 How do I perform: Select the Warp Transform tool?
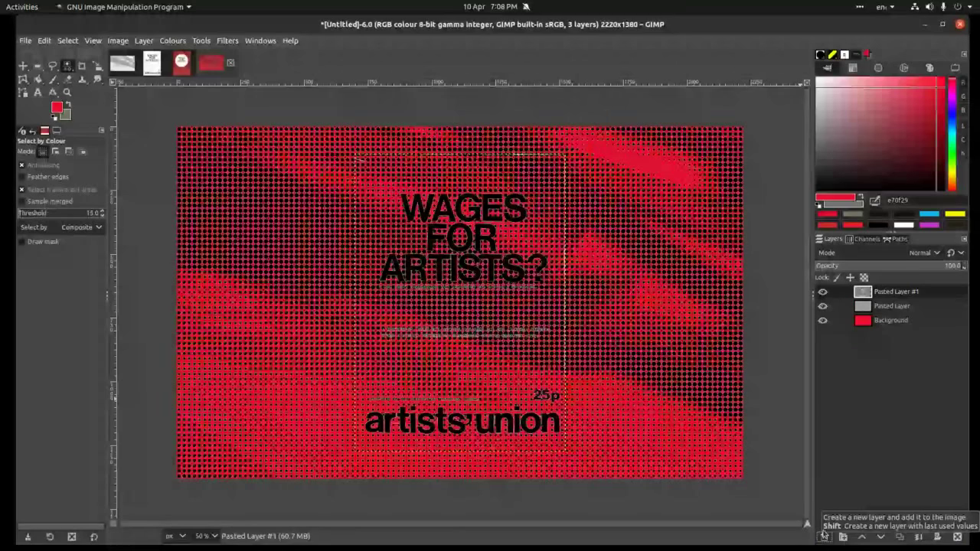click(x=23, y=79)
